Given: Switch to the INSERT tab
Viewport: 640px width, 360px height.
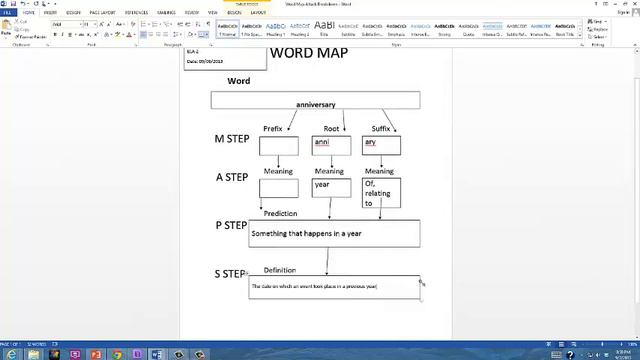Looking at the screenshot, I should [50, 13].
